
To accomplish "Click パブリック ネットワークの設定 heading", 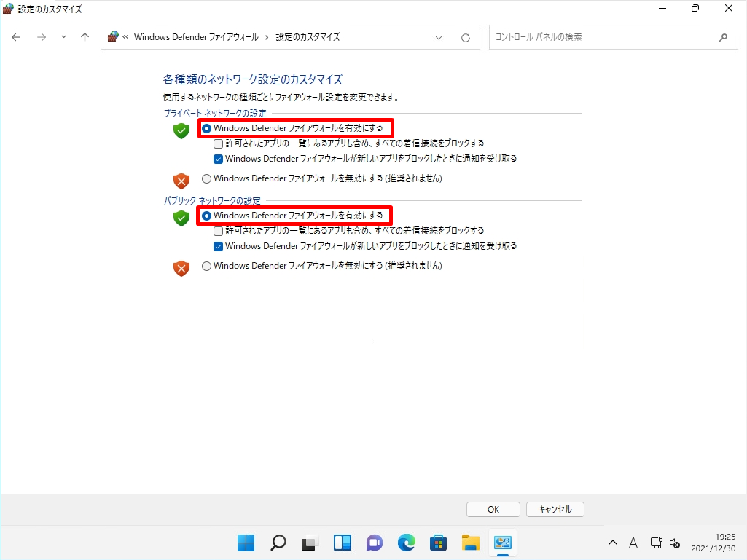I will [x=212, y=200].
